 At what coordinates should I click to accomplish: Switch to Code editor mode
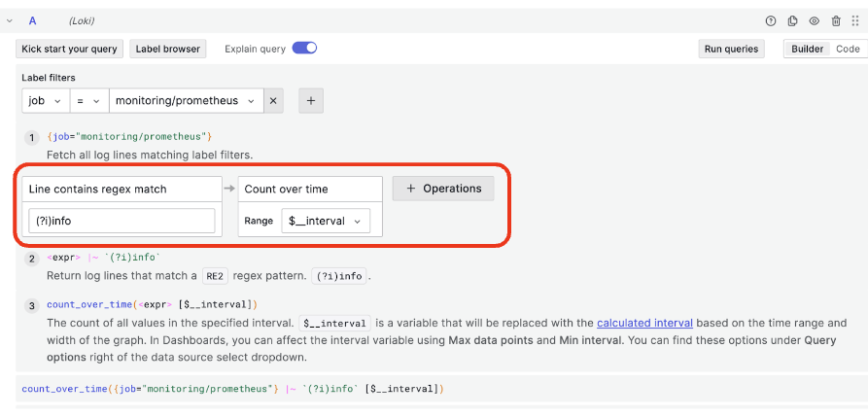847,49
